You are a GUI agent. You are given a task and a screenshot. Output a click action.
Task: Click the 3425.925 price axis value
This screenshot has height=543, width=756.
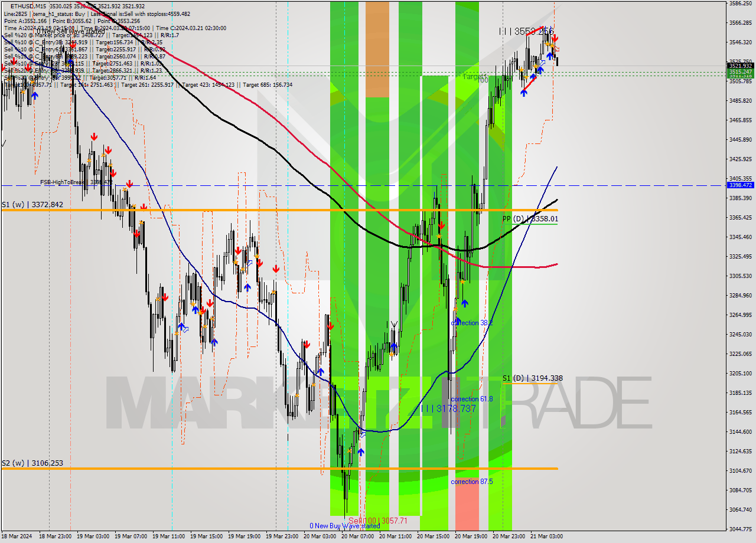pyautogui.click(x=740, y=159)
